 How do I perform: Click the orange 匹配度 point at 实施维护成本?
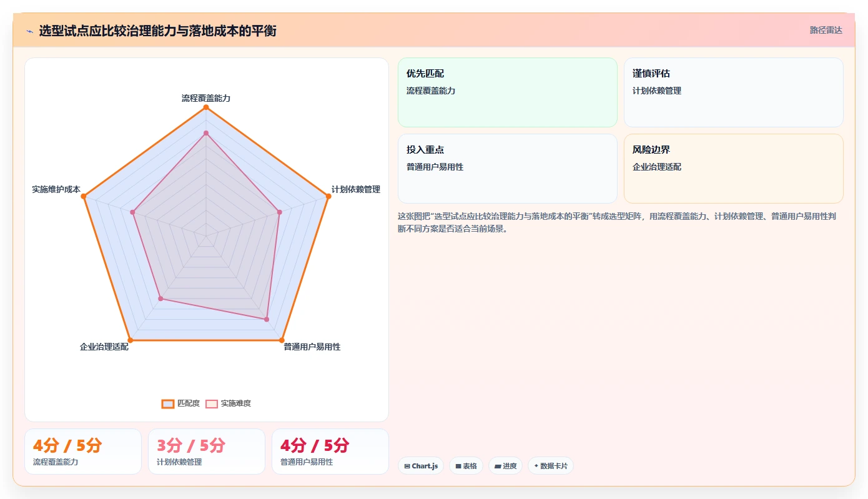point(84,197)
